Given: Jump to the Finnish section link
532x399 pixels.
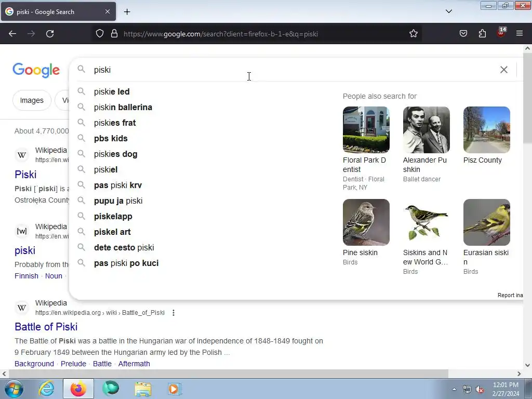Looking at the screenshot, I should [26, 276].
